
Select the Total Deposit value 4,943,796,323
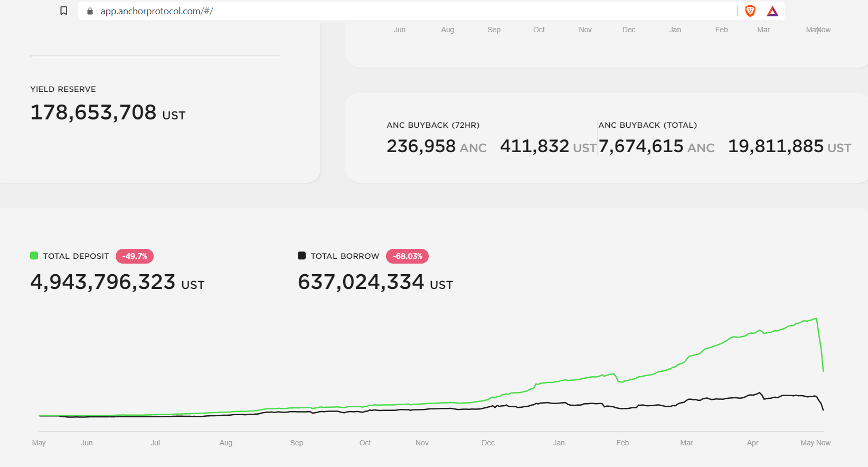(103, 282)
